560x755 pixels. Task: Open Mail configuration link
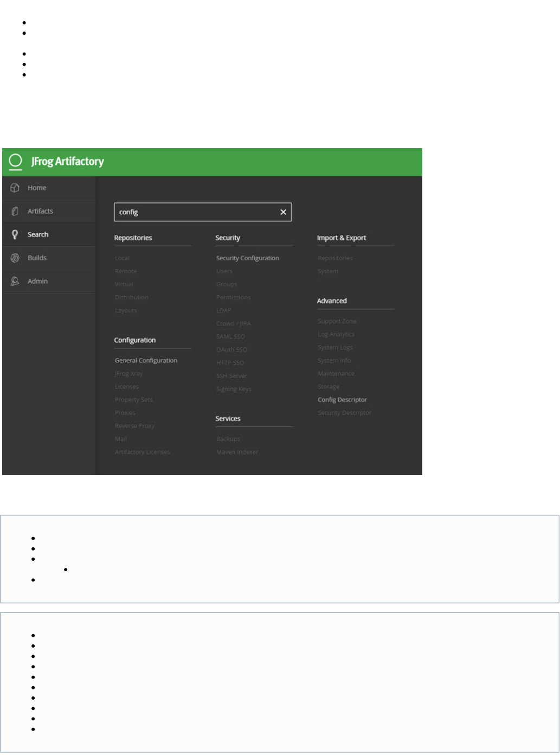coord(120,439)
